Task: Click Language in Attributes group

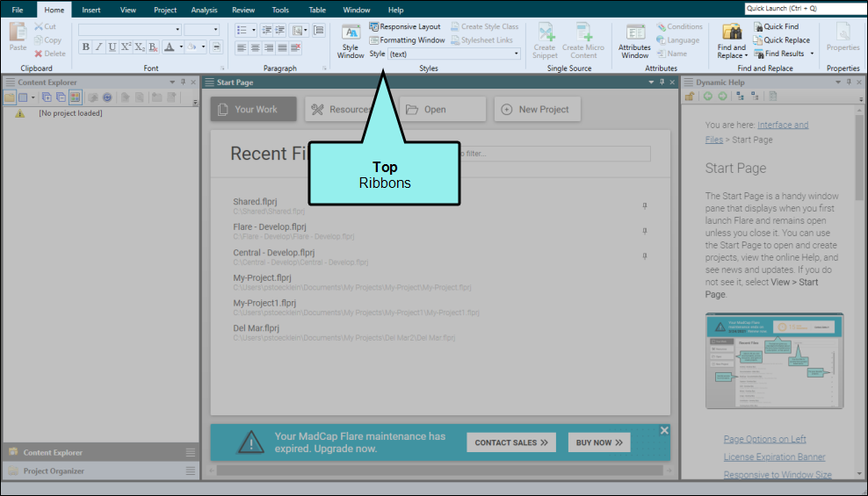Action: coord(677,40)
